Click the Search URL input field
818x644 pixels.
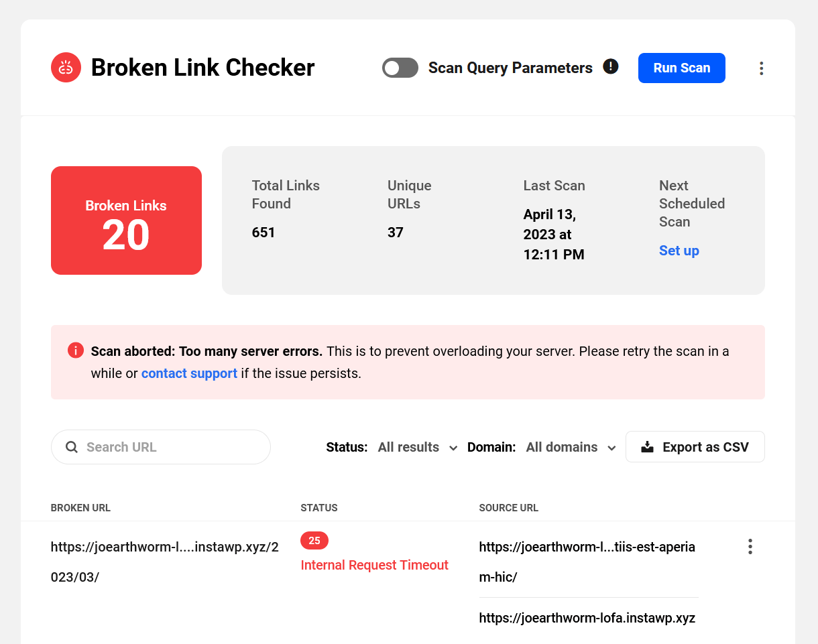point(161,446)
